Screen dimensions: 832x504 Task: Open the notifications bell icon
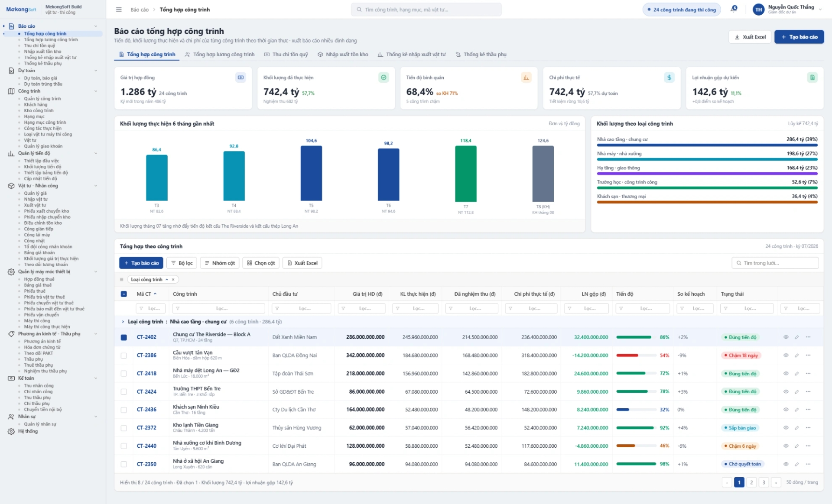734,9
